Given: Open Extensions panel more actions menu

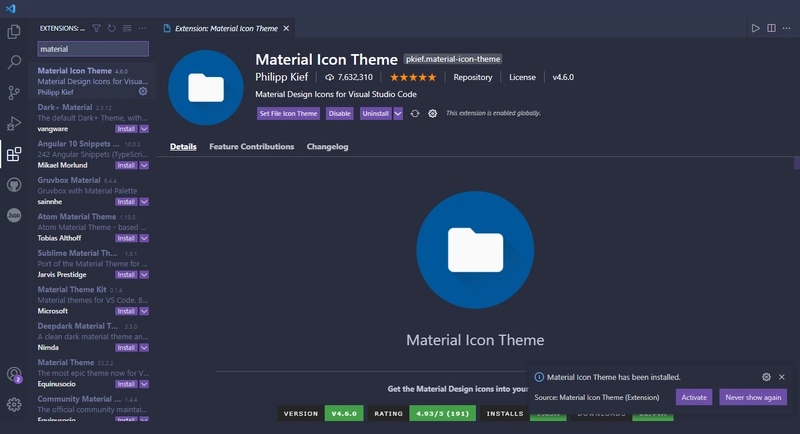Looking at the screenshot, I should [x=142, y=29].
